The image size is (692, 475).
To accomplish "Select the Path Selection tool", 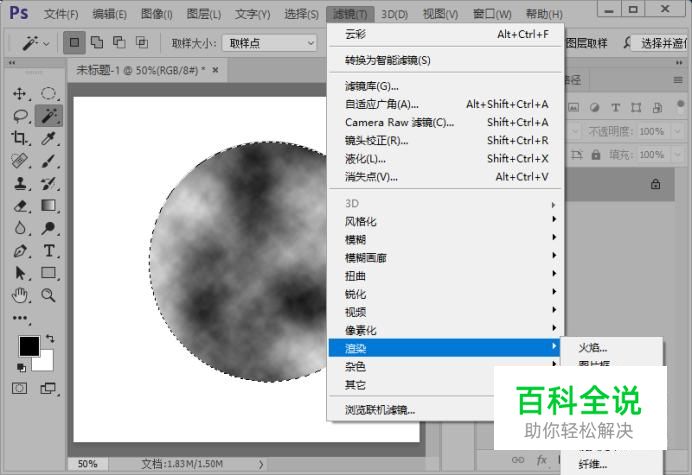I will 19,273.
